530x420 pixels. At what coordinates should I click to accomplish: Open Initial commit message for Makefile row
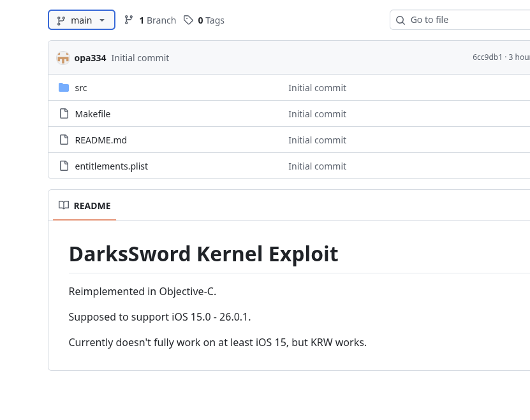[x=317, y=114]
